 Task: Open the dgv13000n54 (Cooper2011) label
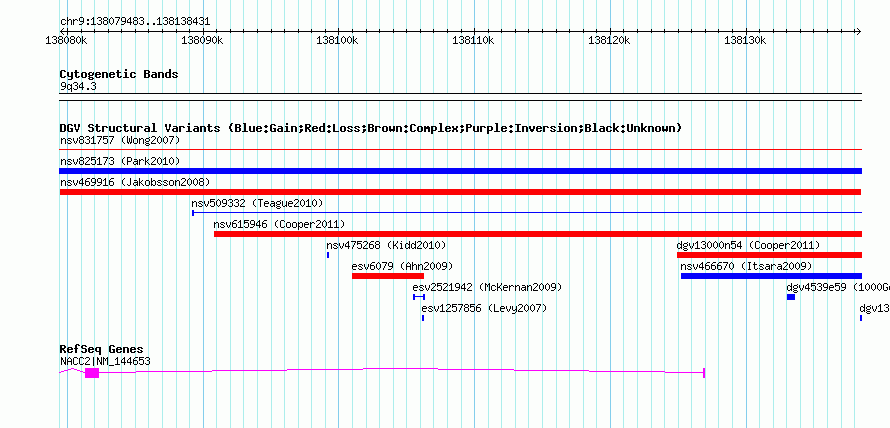[748, 245]
